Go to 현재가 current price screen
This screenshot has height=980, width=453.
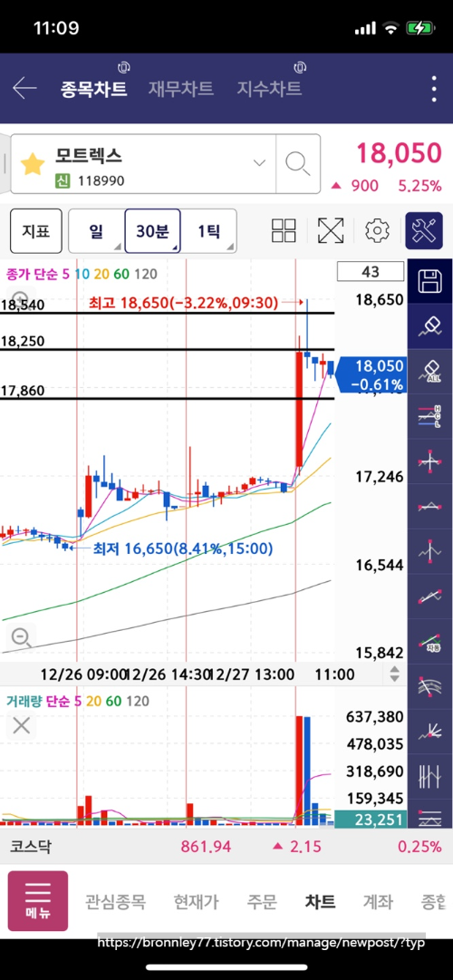197,901
